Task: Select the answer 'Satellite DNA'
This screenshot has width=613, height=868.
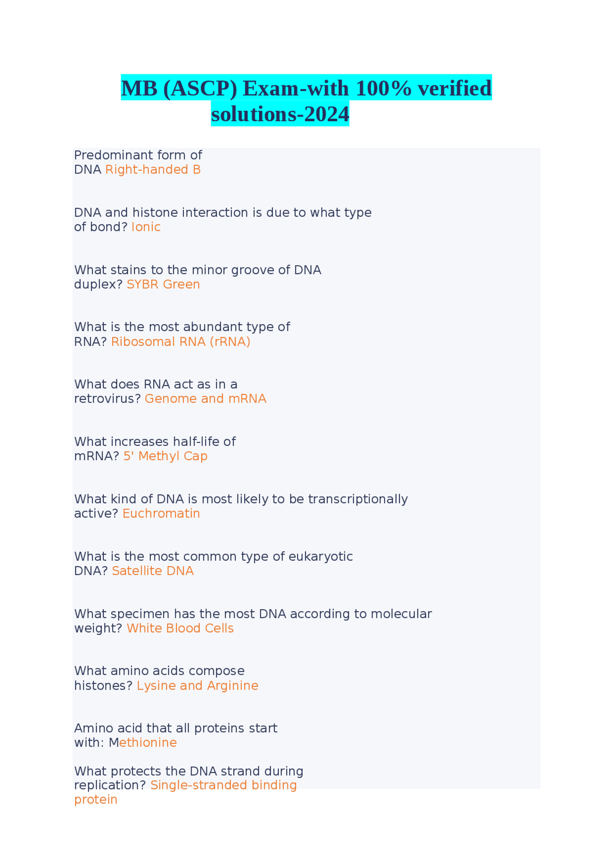Action: [153, 571]
